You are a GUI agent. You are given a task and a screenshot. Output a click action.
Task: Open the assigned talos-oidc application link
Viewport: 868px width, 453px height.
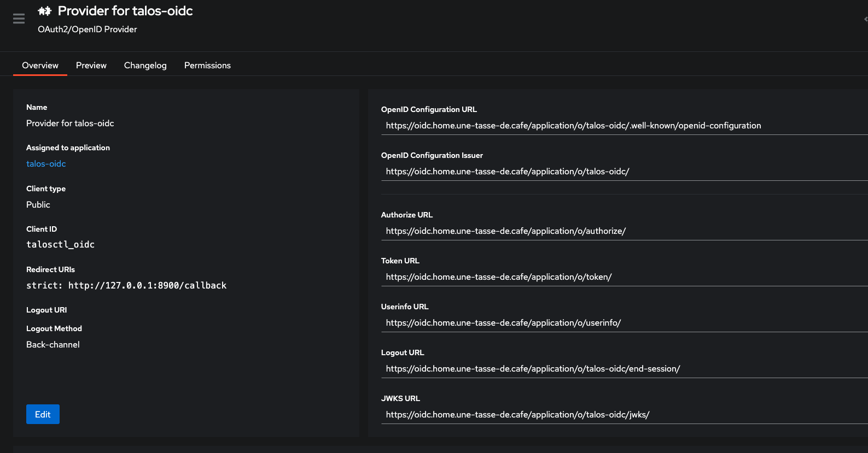click(x=46, y=164)
